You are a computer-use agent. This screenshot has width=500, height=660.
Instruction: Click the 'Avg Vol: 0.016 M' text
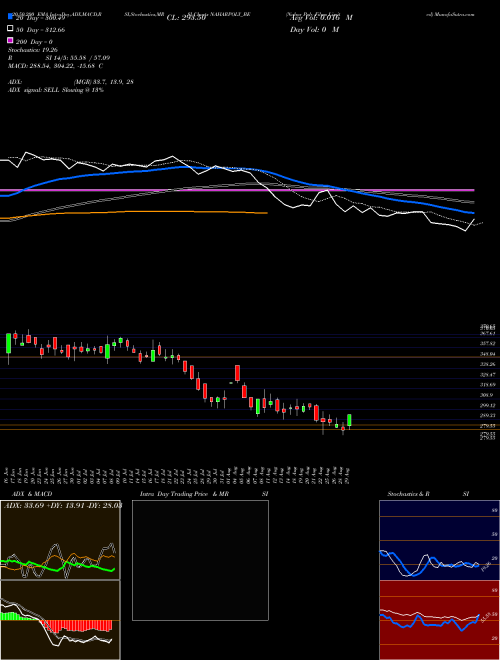point(321,18)
